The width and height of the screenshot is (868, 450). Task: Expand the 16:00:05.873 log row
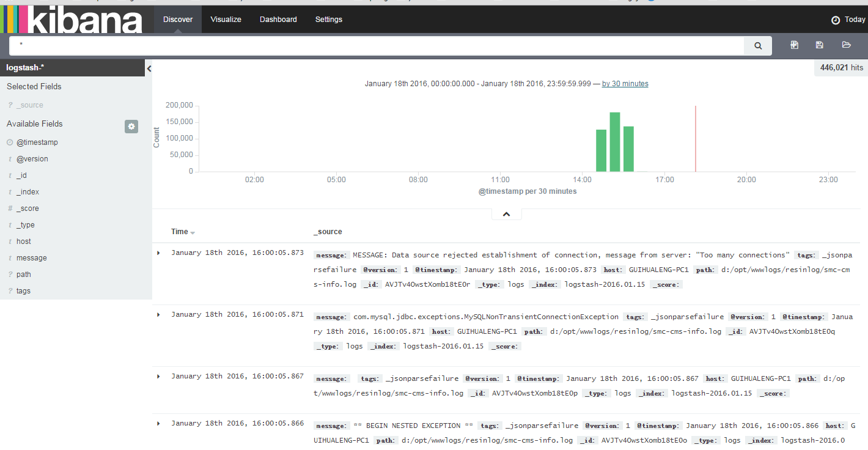[158, 253]
